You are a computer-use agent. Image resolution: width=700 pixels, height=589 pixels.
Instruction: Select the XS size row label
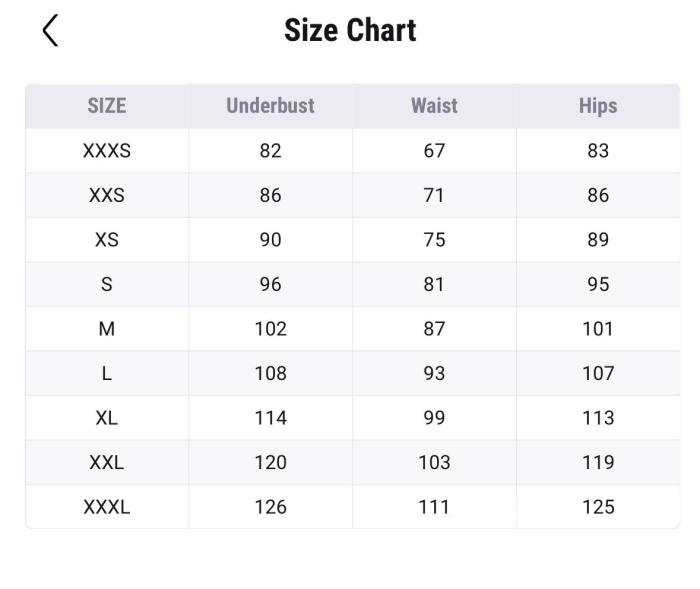tap(107, 240)
